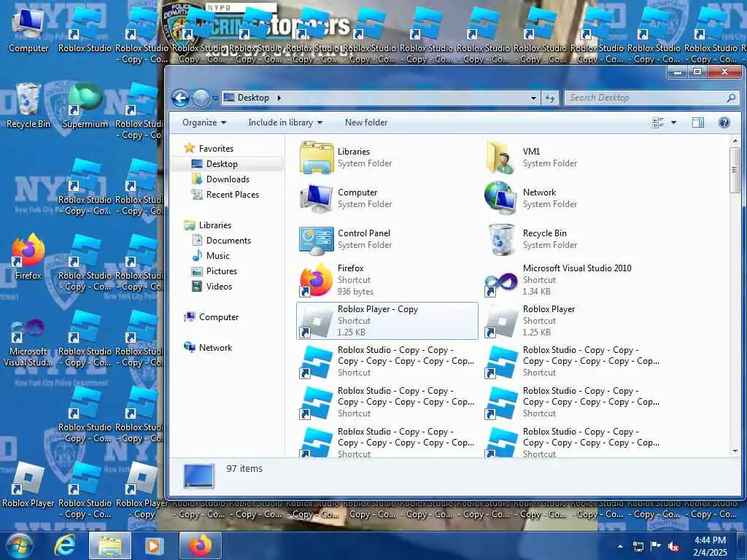Click the search magnifier icon
The image size is (747, 560).
click(x=731, y=98)
